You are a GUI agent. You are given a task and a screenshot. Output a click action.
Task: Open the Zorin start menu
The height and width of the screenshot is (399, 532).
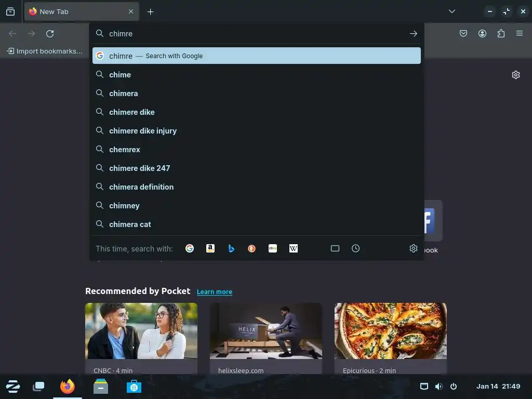(x=13, y=387)
